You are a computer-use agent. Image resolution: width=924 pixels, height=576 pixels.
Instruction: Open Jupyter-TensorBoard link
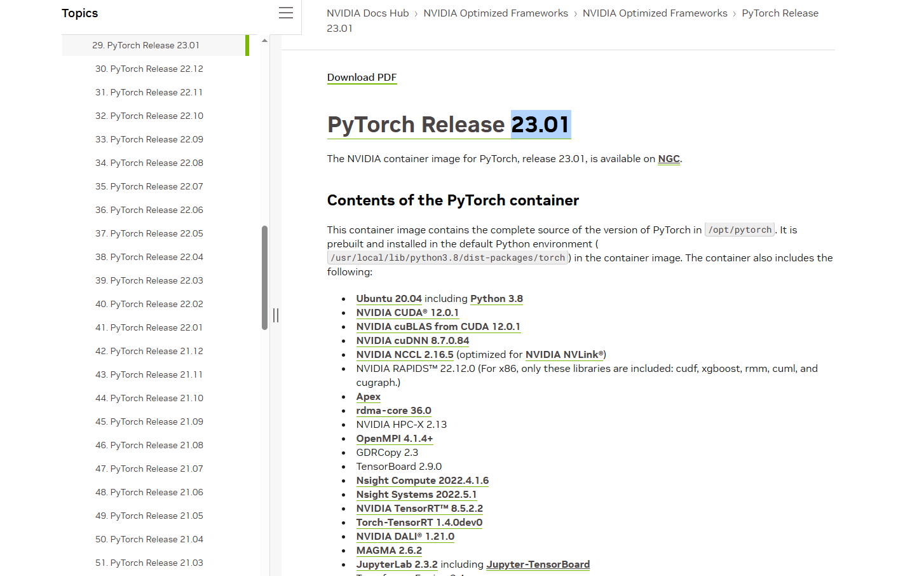538,565
